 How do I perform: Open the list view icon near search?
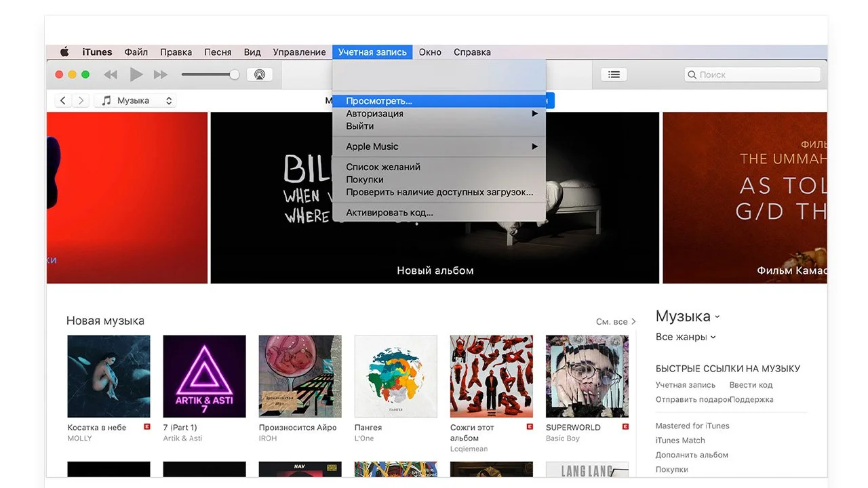[614, 75]
